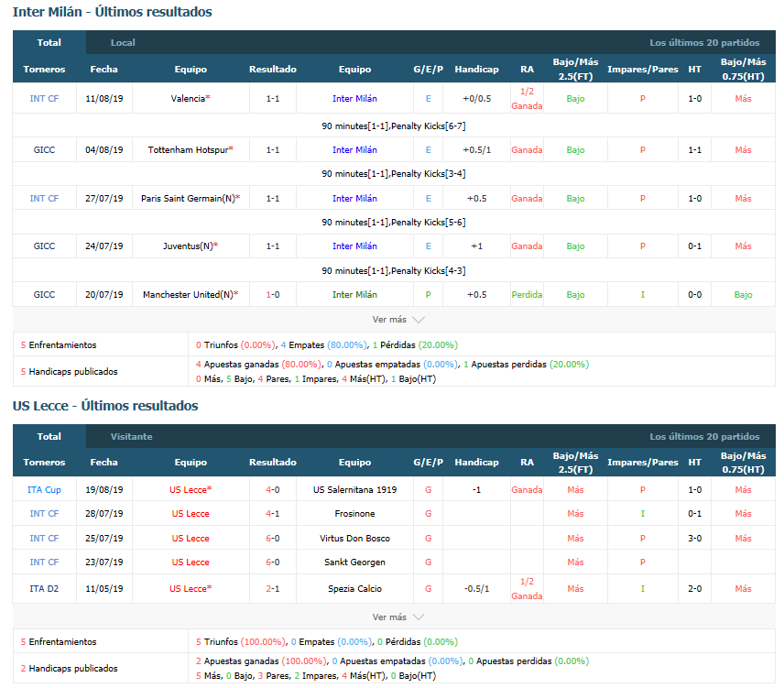
Task: Click US Lecce in the Salernitana row
Action: click(190, 489)
